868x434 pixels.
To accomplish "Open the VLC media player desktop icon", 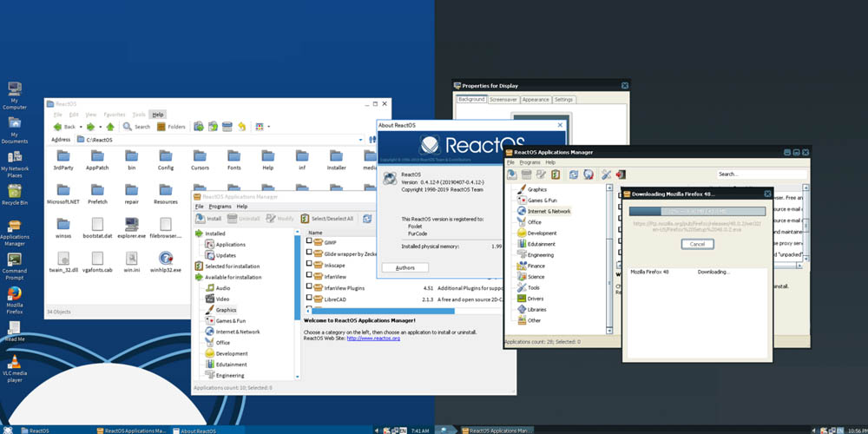I will pos(14,362).
